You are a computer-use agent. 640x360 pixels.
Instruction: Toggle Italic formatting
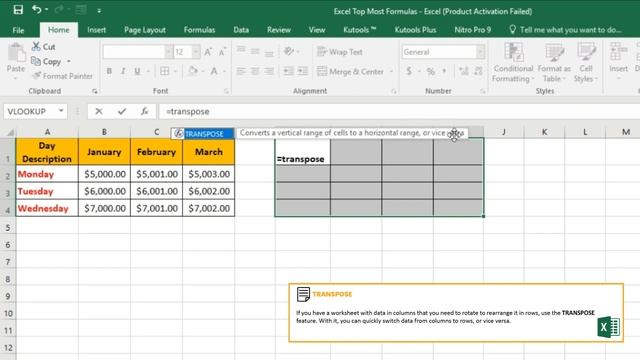(x=123, y=71)
